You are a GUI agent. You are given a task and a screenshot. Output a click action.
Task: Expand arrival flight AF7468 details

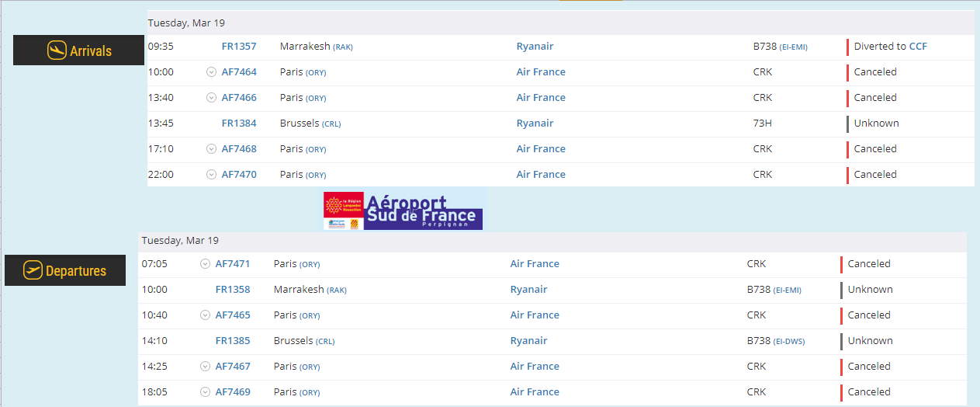coord(211,149)
